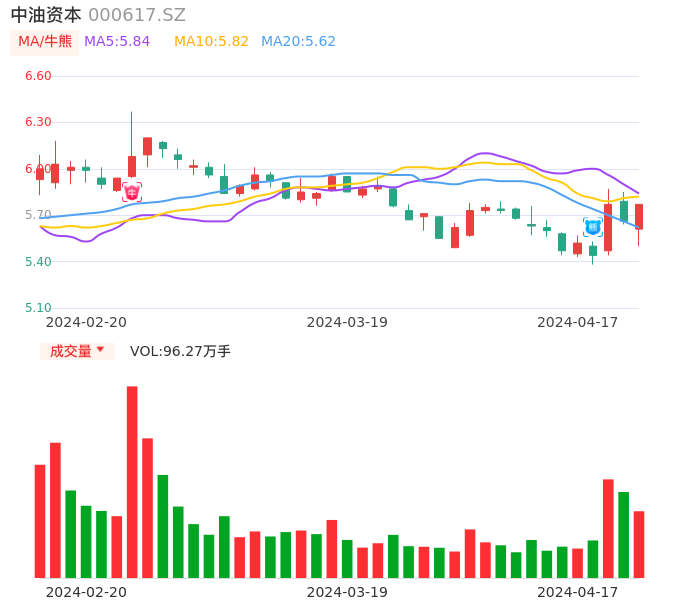686x606 pixels.
Task: Click the blue bear marker icon on chart
Action: coord(593,227)
